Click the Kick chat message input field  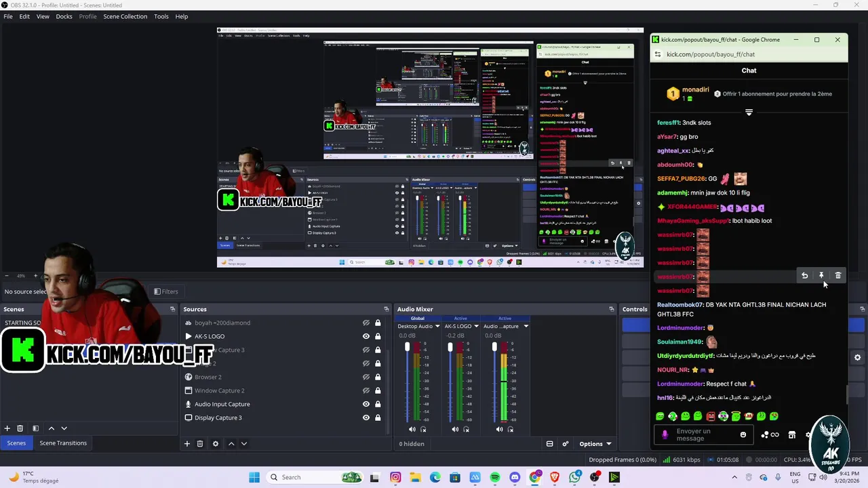pyautogui.click(x=703, y=435)
